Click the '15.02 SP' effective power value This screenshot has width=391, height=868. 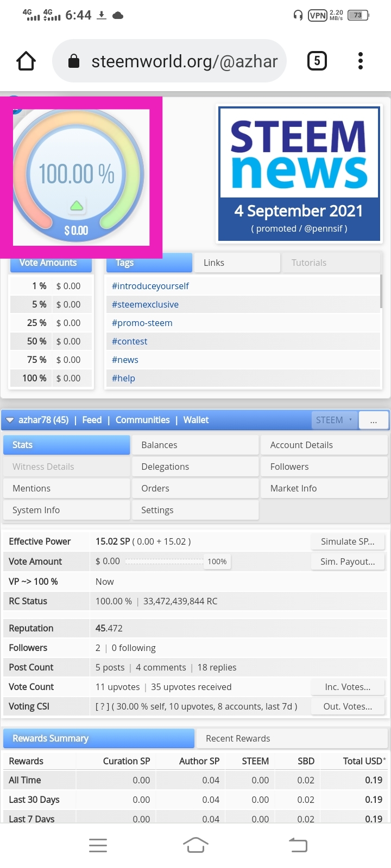coord(113,541)
